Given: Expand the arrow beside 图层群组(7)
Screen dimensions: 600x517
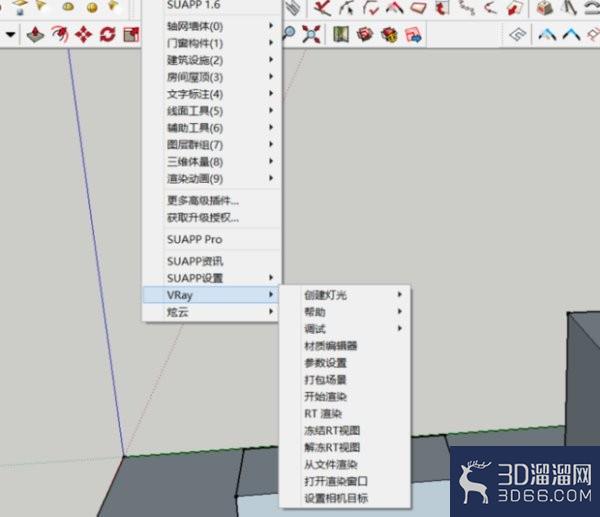Looking at the screenshot, I should point(271,144).
